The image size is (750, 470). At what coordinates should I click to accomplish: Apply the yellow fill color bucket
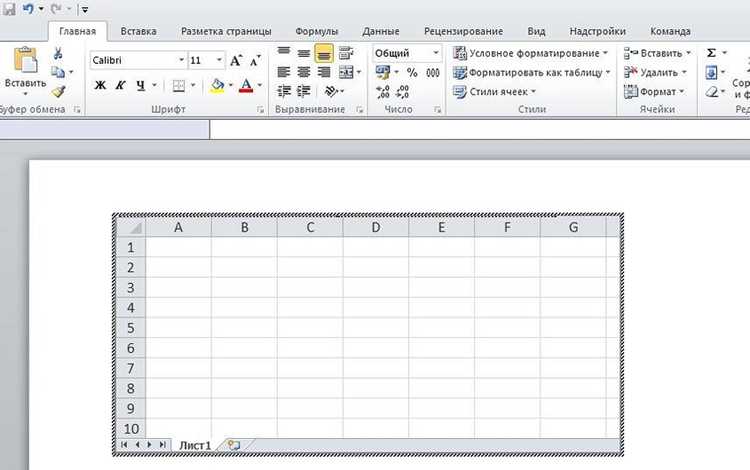coord(217,86)
